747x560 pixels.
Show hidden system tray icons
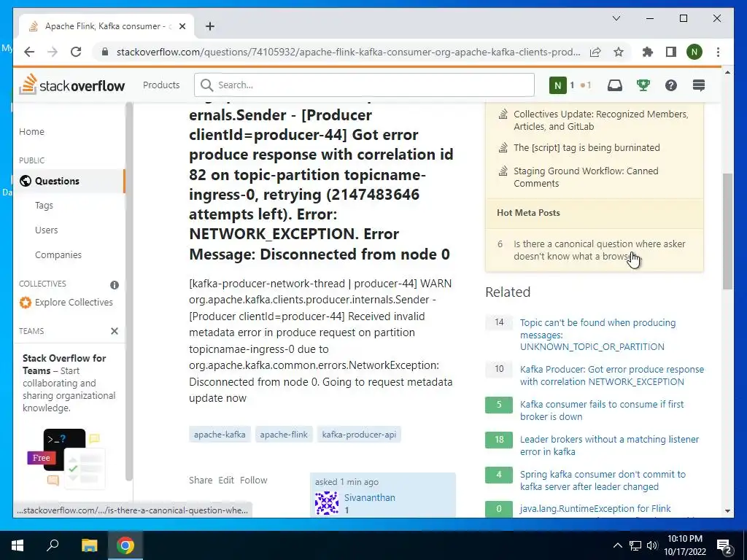617,545
